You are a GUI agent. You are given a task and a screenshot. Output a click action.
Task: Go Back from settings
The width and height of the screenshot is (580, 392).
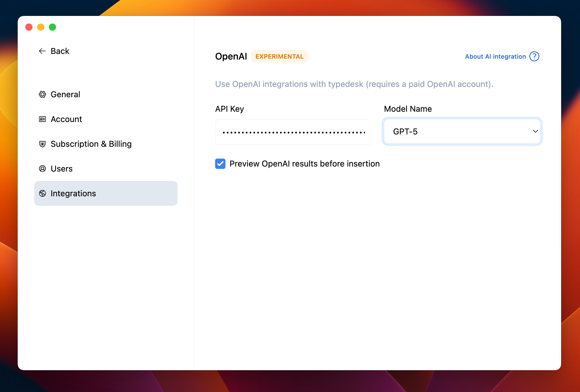point(60,51)
